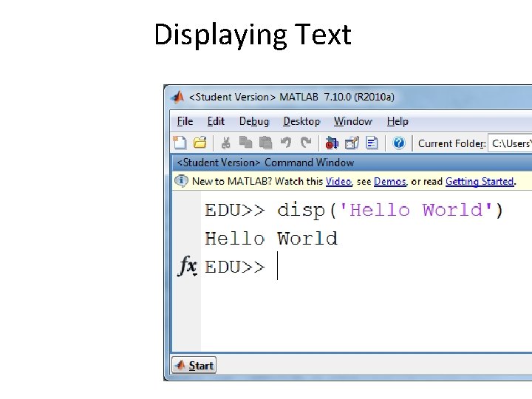This screenshot has width=532, height=399.
Task: Open the Debug menu
Action: click(x=254, y=121)
